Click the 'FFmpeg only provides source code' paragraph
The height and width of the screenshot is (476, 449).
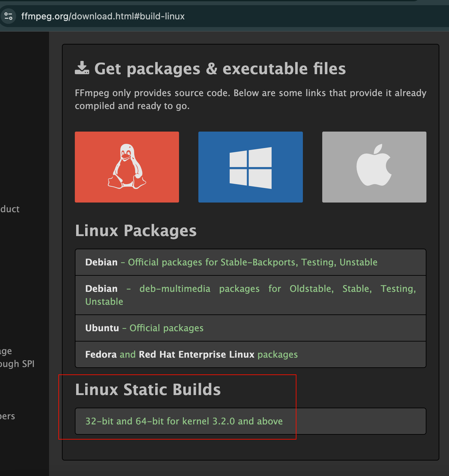[250, 99]
